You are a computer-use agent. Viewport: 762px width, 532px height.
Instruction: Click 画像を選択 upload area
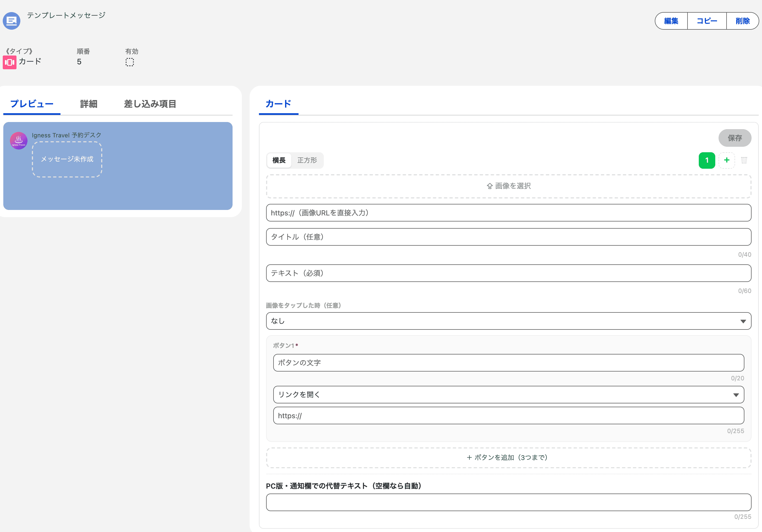click(x=509, y=186)
